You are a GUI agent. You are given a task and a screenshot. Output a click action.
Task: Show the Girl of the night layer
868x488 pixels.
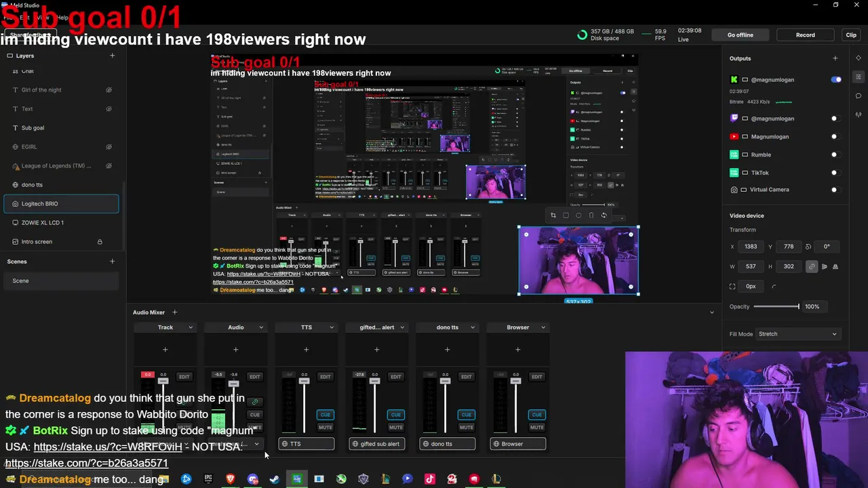(x=108, y=90)
